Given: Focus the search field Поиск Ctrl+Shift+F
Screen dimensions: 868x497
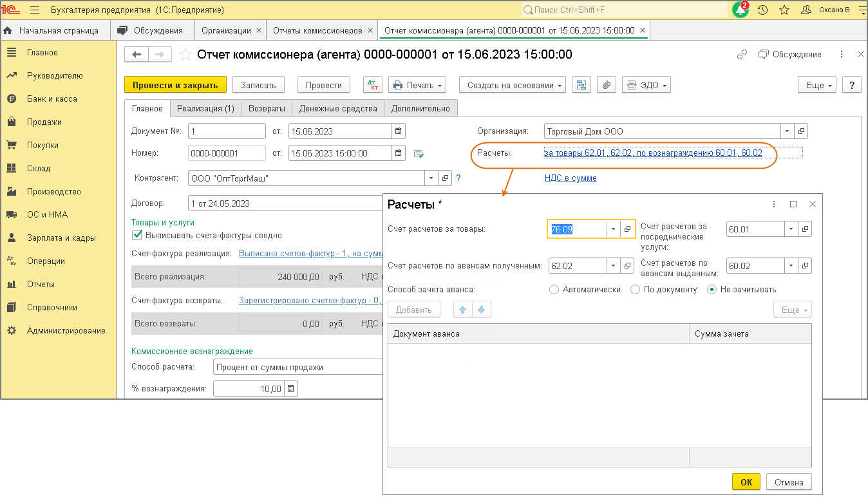Looking at the screenshot, I should coord(623,10).
